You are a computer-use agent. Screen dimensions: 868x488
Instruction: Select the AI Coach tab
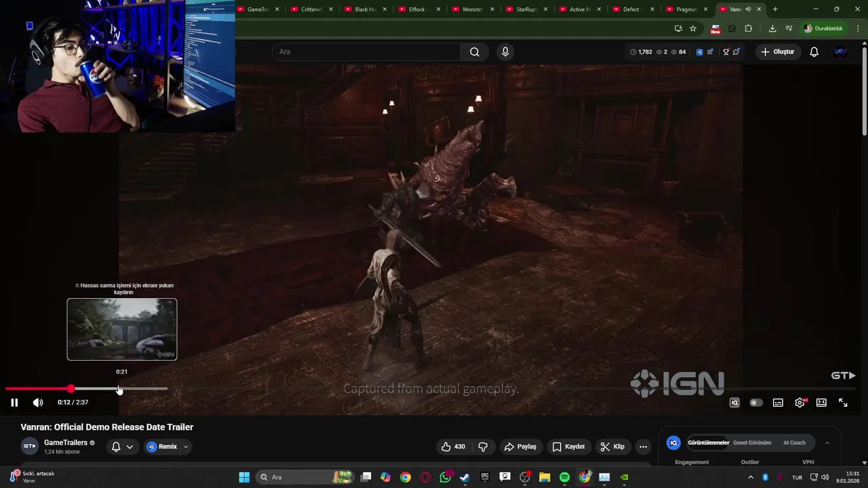794,443
